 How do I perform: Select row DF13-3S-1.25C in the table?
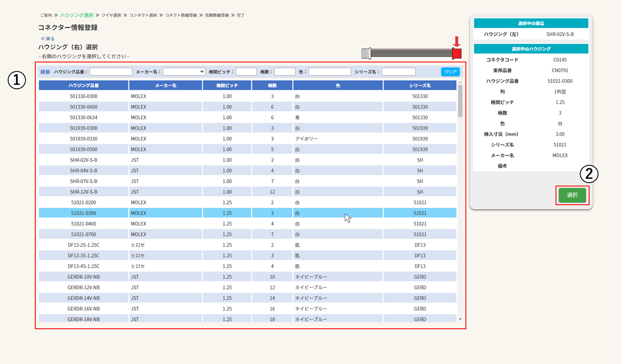click(x=84, y=256)
